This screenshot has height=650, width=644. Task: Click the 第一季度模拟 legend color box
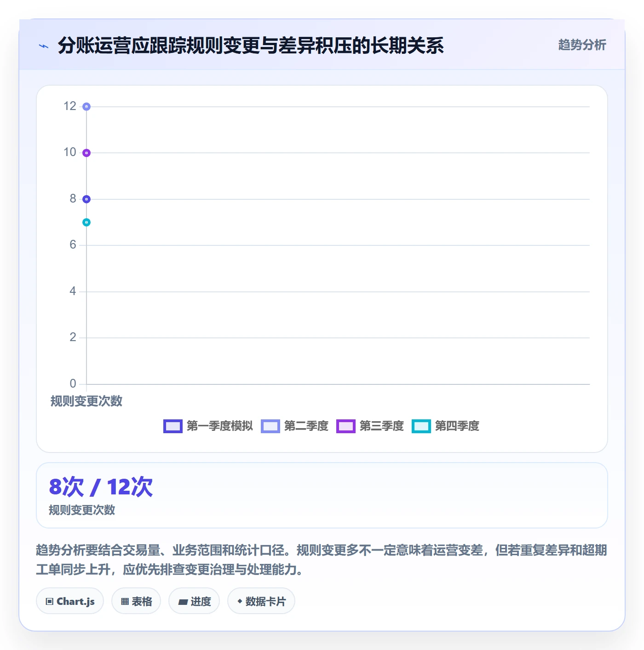[173, 426]
